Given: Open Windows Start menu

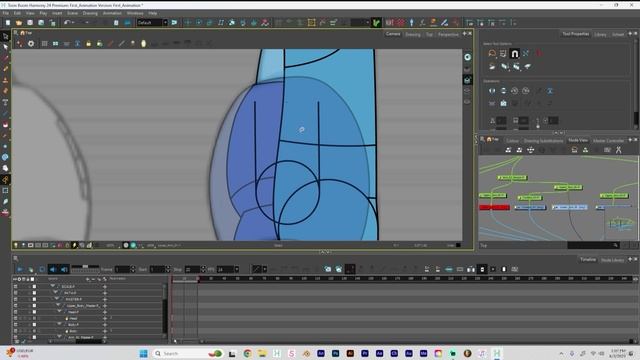Looking at the screenshot, I should (x=143, y=353).
